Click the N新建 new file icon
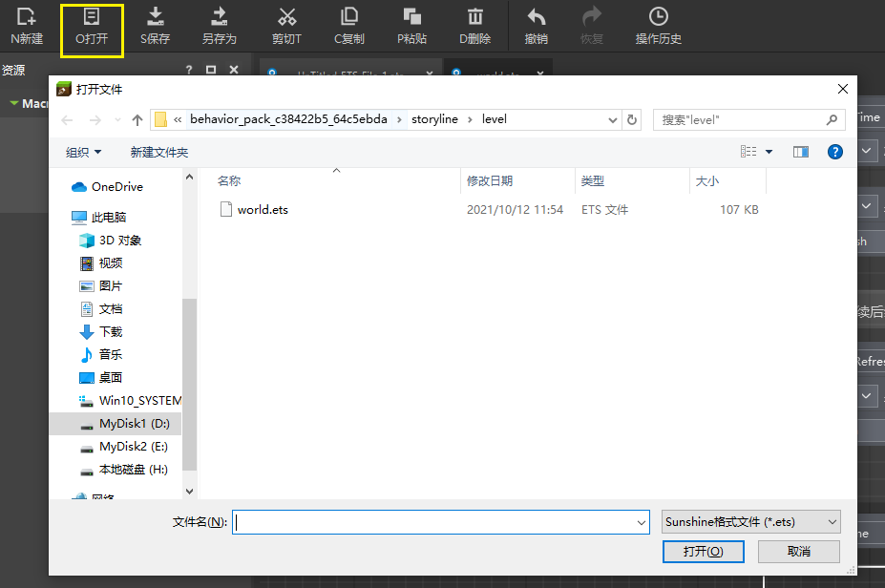The height and width of the screenshot is (588, 885). tap(27, 17)
